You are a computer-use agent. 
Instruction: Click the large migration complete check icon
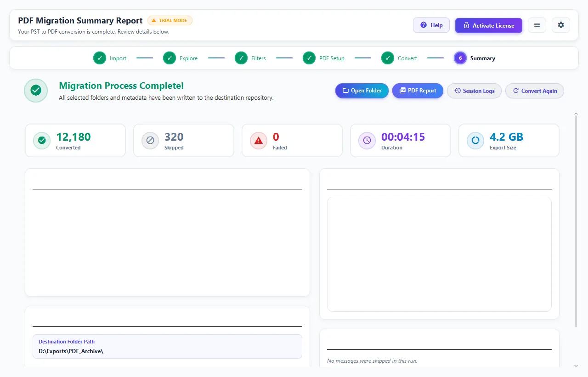pyautogui.click(x=36, y=91)
